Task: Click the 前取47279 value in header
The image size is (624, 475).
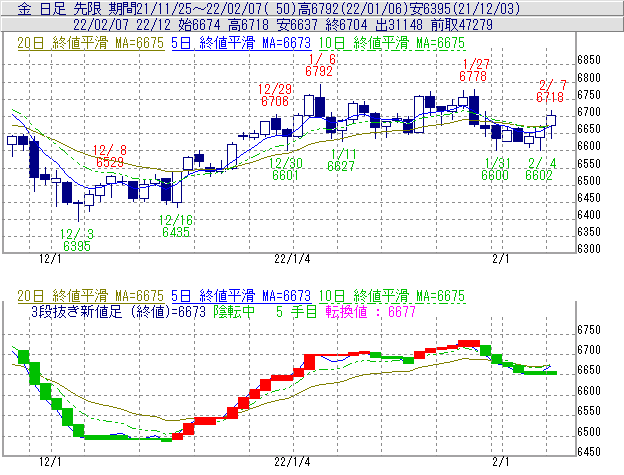Action: click(462, 25)
